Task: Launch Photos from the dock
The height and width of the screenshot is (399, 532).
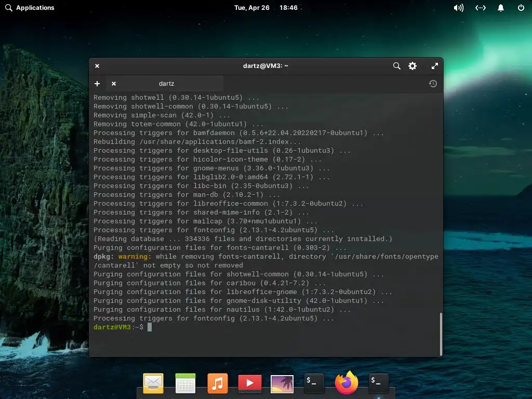Action: [282, 384]
